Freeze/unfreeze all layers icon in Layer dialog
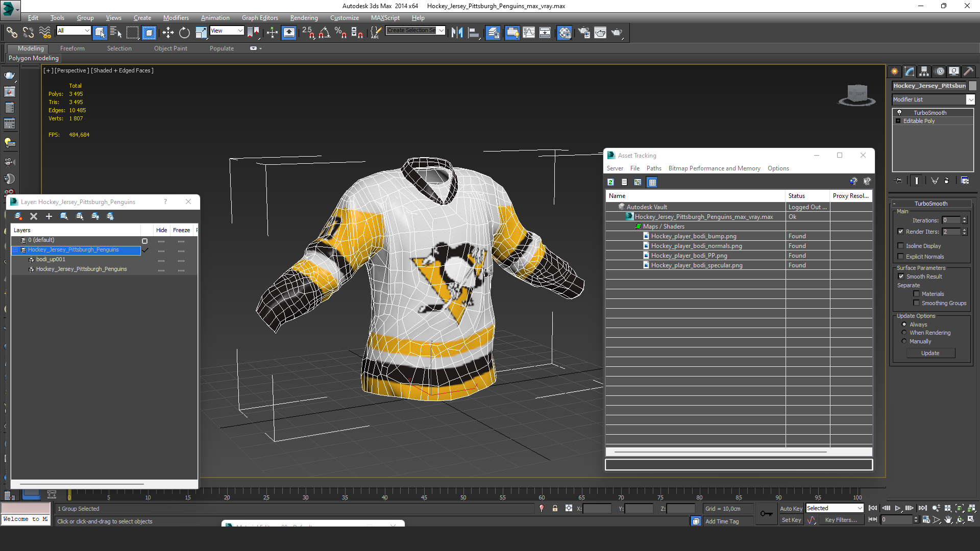Viewport: 980px width, 551px height. tap(110, 216)
